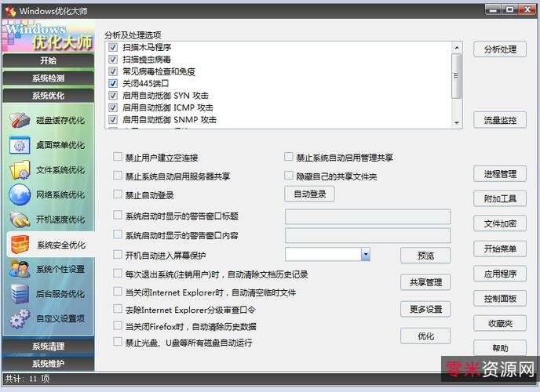
Task: Open 开机速度优化 plug icon
Action: coord(20,220)
